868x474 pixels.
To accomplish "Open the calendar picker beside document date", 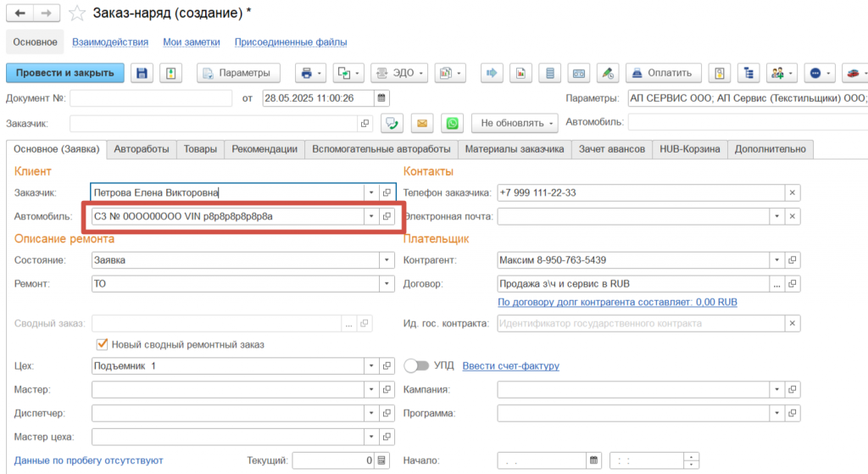I will pyautogui.click(x=381, y=98).
